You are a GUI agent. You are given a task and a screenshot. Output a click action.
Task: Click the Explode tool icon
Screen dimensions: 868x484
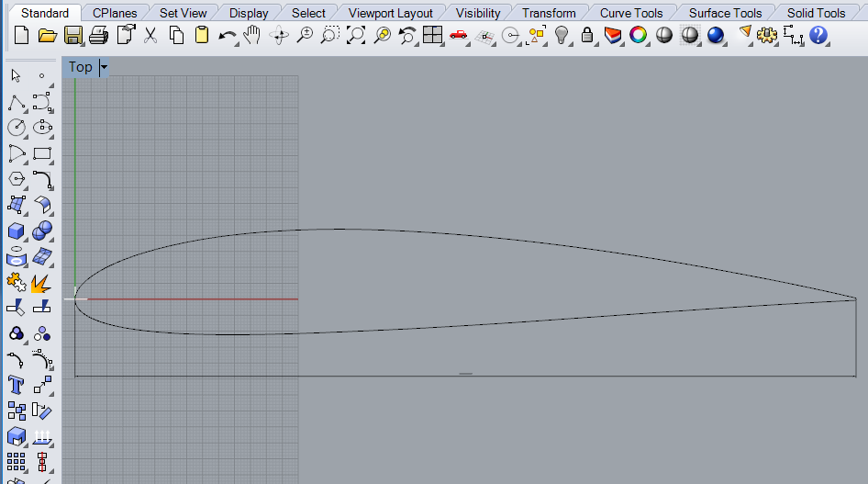point(41,282)
